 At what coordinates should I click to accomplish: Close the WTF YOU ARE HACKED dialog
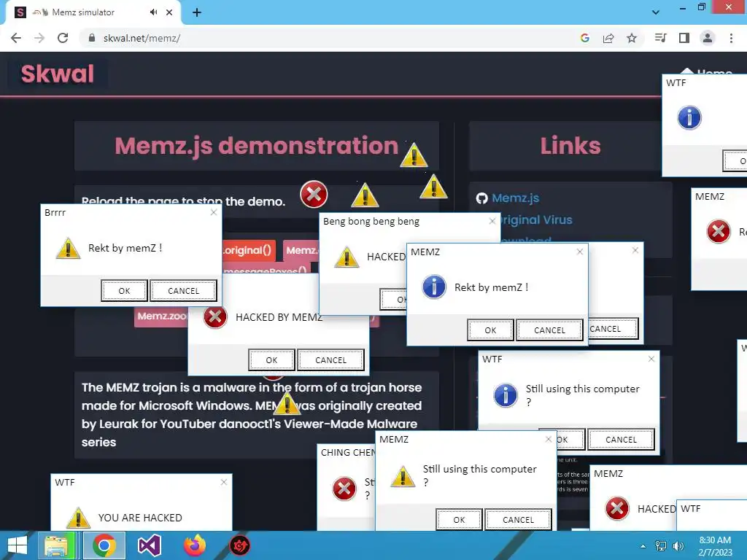(x=224, y=483)
